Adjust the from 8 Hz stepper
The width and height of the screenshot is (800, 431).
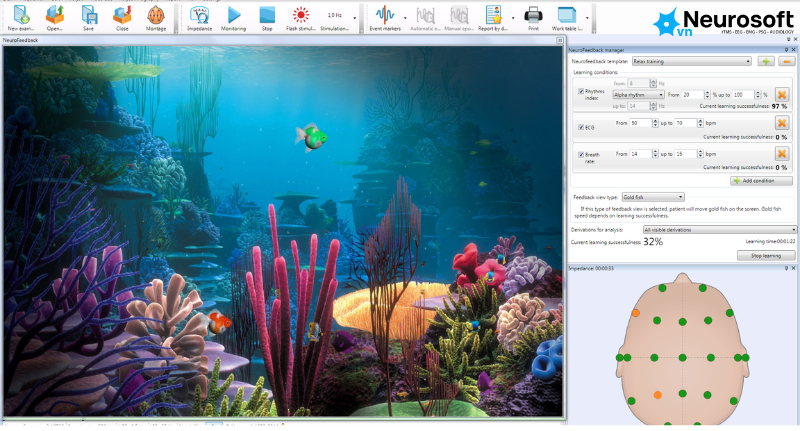653,83
